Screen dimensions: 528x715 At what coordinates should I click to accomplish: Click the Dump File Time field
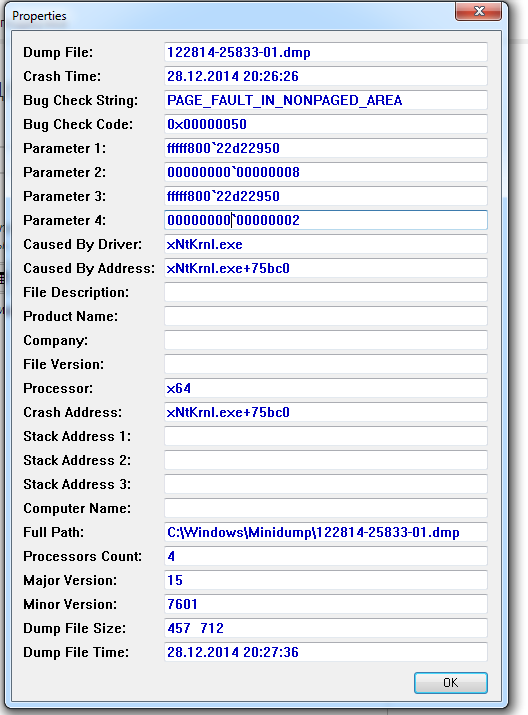(326, 652)
